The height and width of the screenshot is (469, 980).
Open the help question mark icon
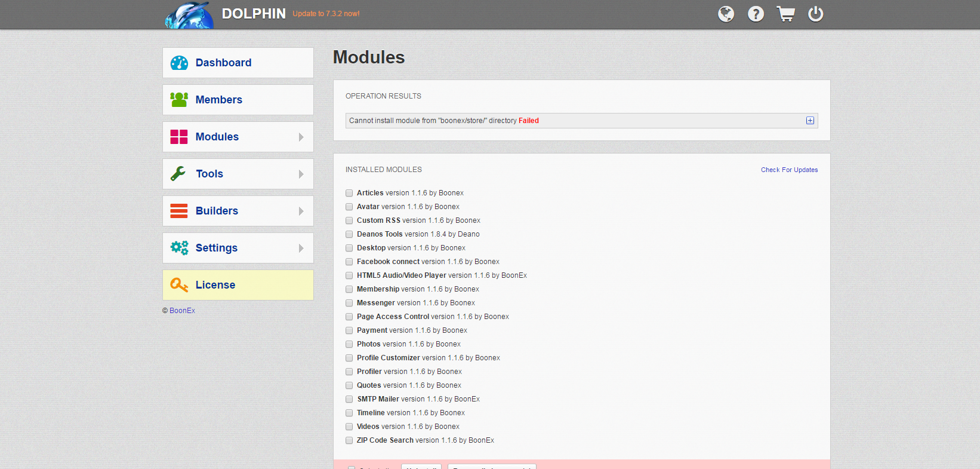point(756,14)
